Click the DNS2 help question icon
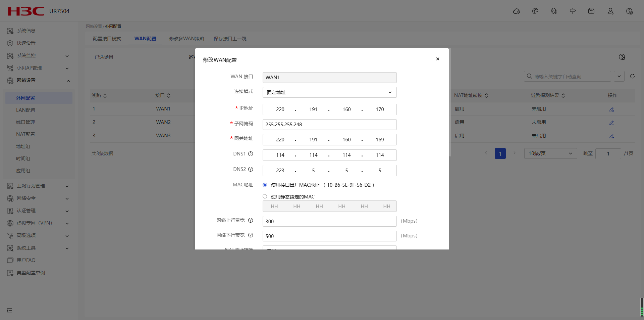644x320 pixels. pos(250,169)
